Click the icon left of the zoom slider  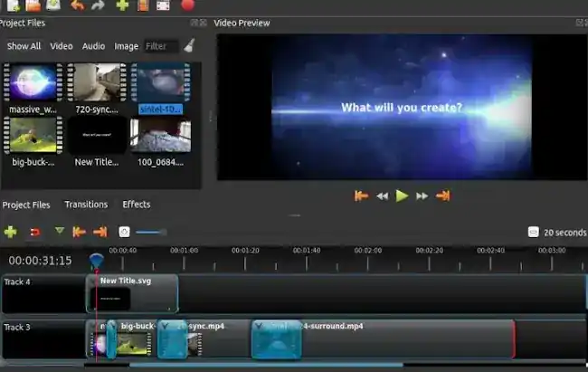point(124,232)
